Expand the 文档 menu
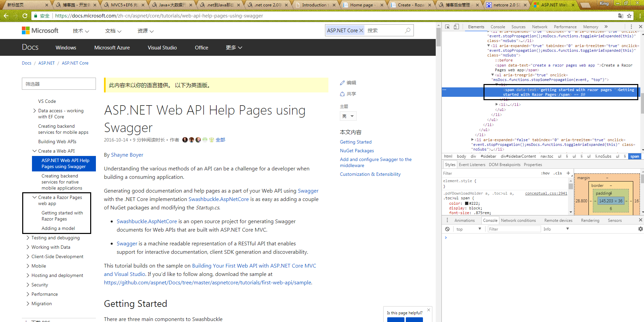The height and width of the screenshot is (322, 644). click(113, 31)
